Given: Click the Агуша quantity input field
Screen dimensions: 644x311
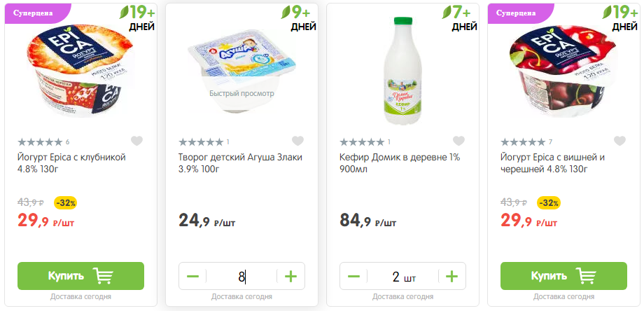Looking at the screenshot, I should point(241,277).
